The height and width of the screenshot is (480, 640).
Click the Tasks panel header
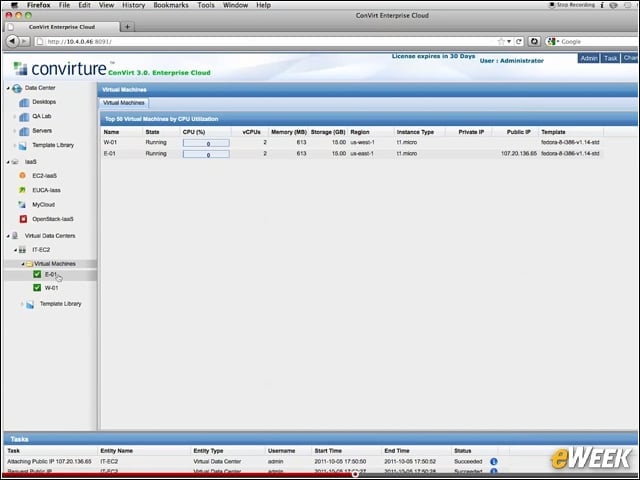pyautogui.click(x=320, y=439)
